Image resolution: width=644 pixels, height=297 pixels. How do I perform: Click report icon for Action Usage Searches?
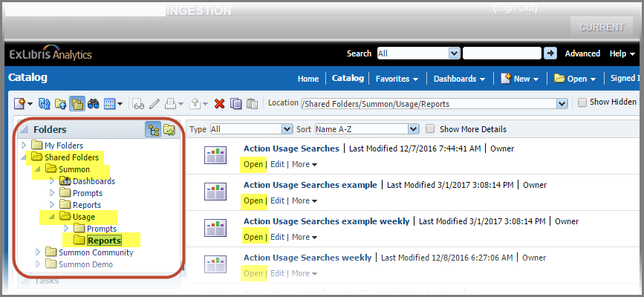(x=215, y=155)
